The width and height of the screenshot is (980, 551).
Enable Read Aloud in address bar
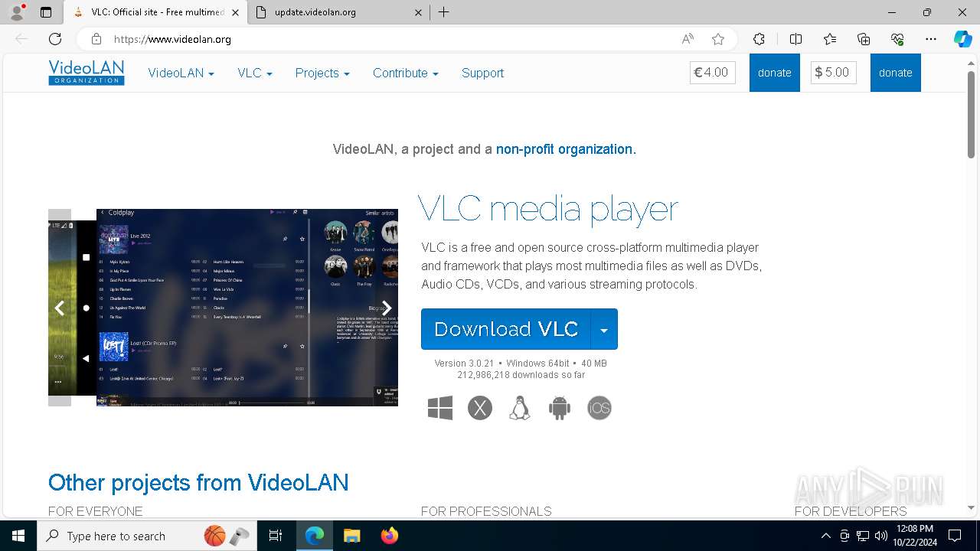(688, 39)
